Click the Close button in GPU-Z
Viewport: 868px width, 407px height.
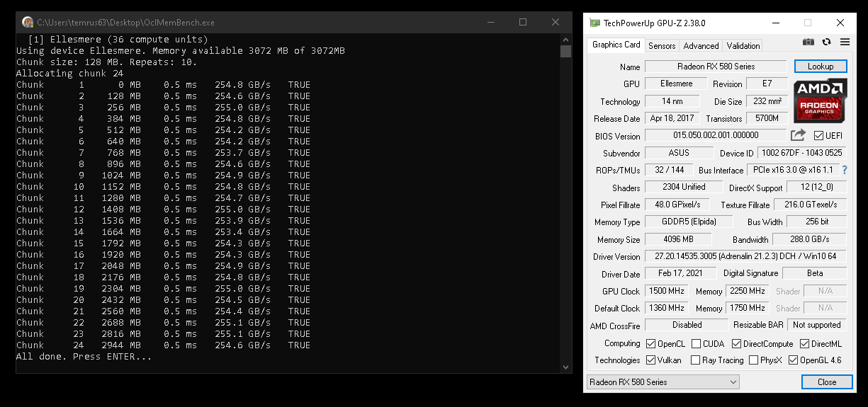click(827, 382)
